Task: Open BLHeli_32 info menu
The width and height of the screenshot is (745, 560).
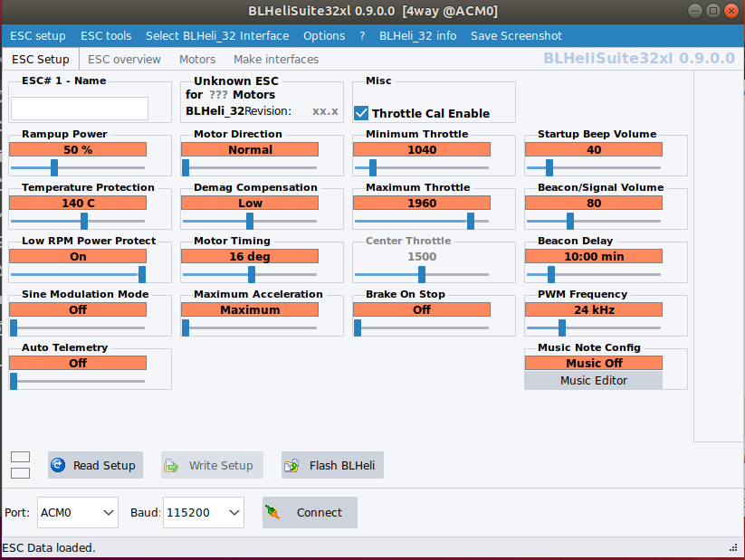Action: [x=417, y=36]
